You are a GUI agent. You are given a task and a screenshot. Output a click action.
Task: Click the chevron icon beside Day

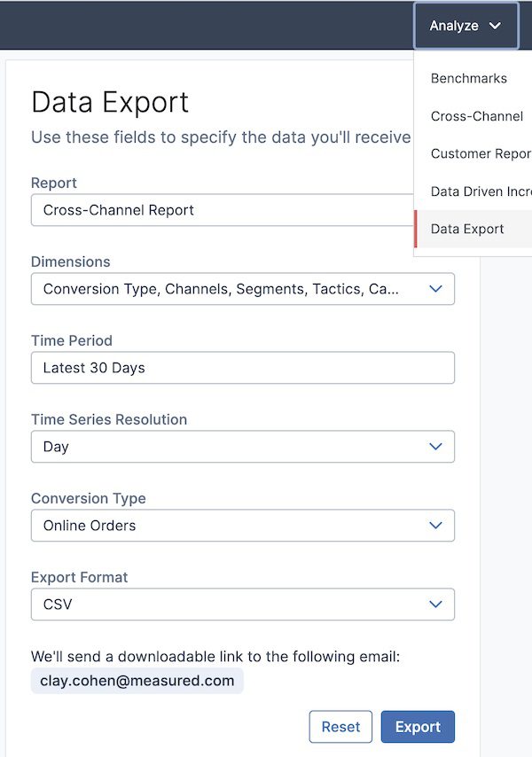435,447
